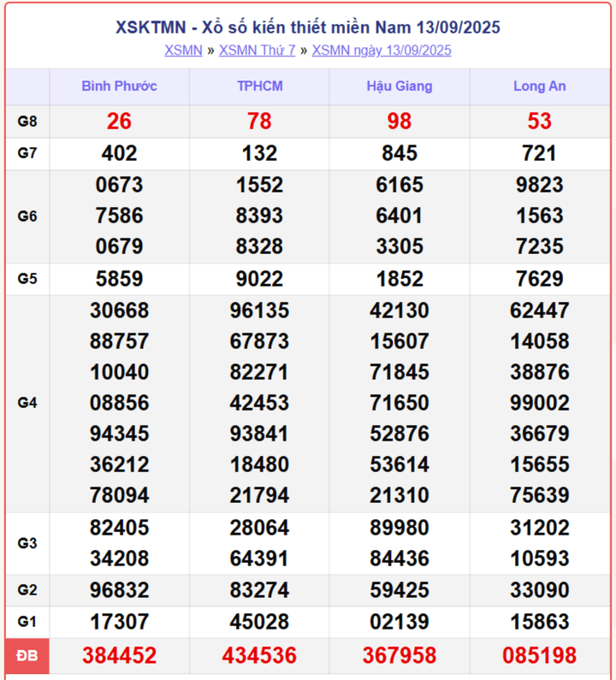Open the XSMN breadcrumb link
616x680 pixels.
click(x=183, y=50)
